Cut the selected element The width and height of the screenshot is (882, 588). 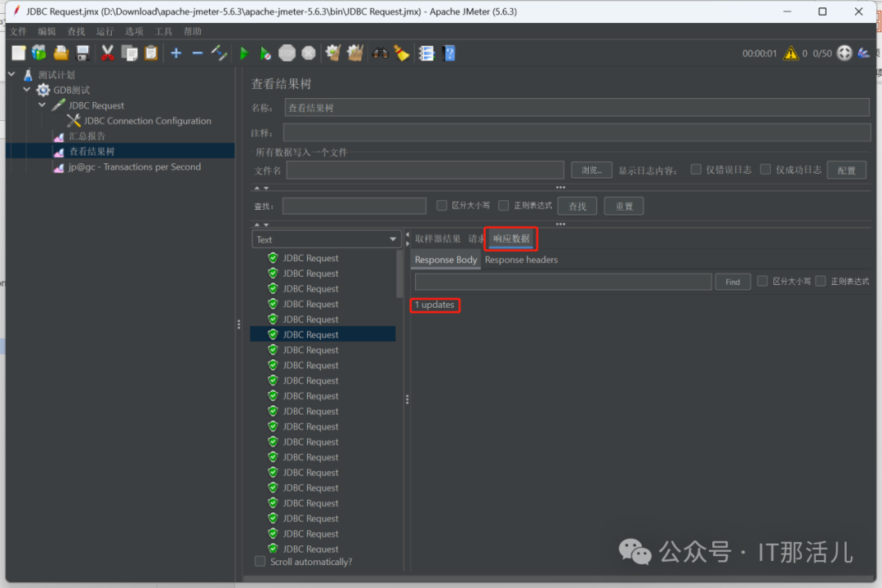point(107,53)
